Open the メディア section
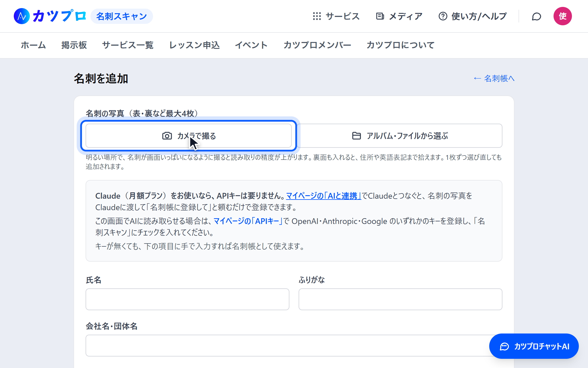588x368 pixels. point(399,16)
